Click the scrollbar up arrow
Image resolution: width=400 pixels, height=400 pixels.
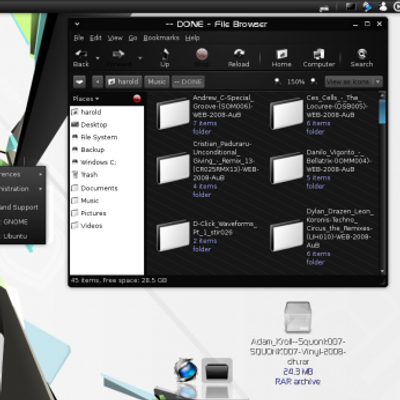tap(382, 96)
